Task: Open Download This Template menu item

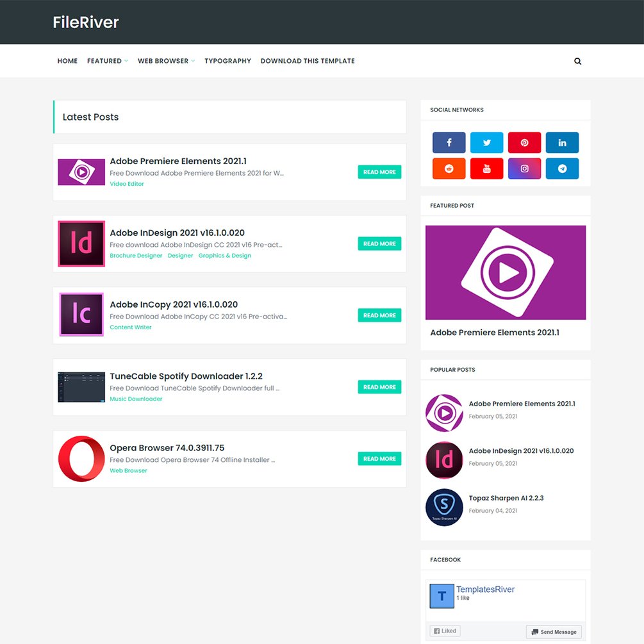Action: coord(308,61)
